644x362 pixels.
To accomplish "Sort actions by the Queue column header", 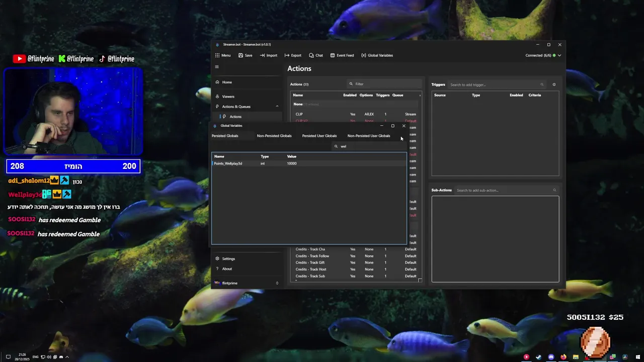I will [398, 95].
